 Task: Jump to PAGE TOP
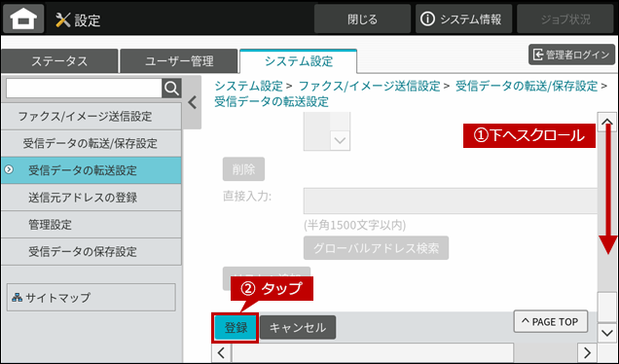click(x=551, y=322)
